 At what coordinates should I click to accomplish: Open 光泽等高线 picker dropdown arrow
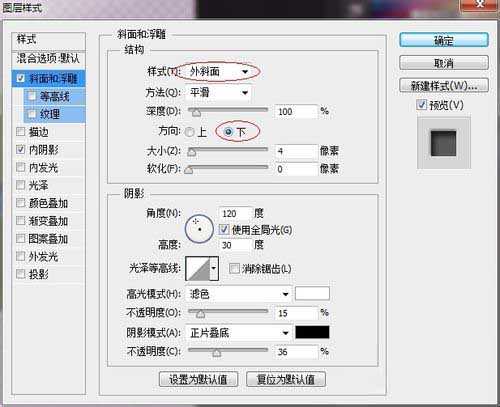point(214,268)
